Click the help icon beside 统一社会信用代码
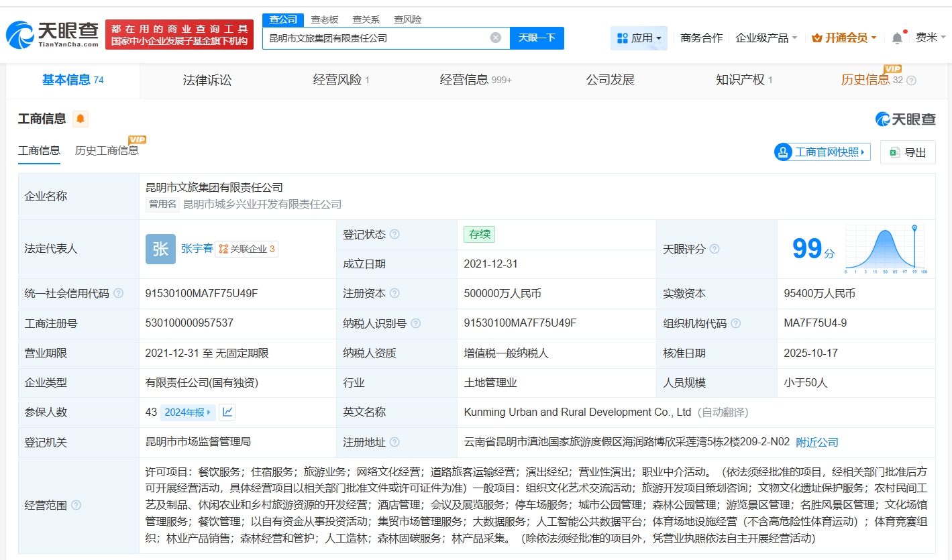 [x=119, y=294]
